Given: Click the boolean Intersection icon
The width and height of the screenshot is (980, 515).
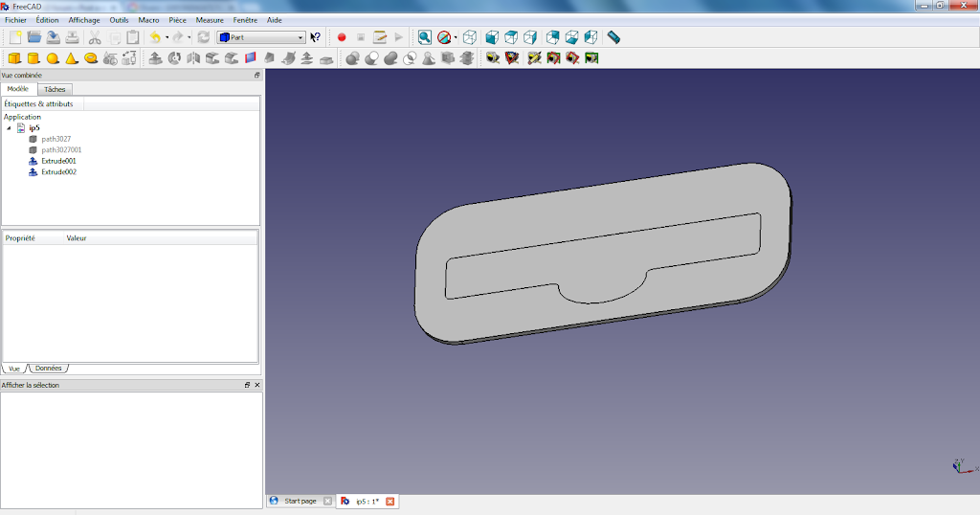Looking at the screenshot, I should [410, 58].
